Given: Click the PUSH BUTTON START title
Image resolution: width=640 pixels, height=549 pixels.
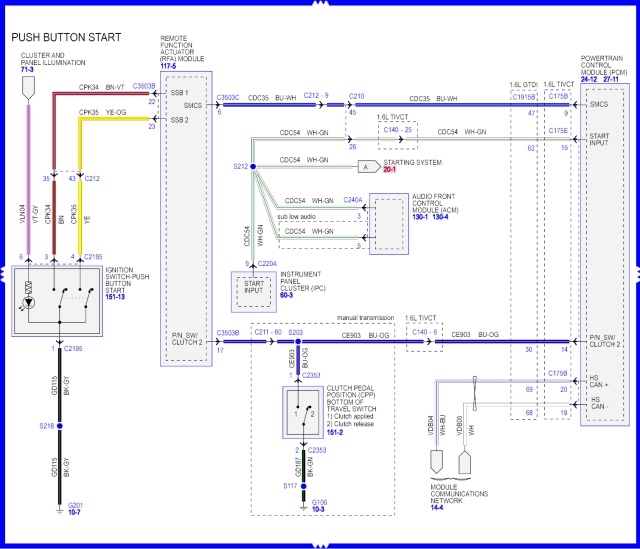Looking at the screenshot, I should [x=66, y=38].
